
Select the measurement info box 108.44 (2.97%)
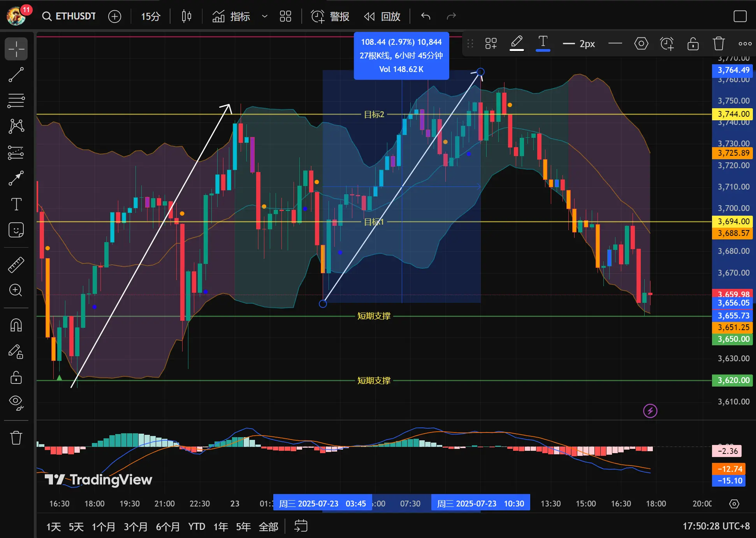click(401, 56)
